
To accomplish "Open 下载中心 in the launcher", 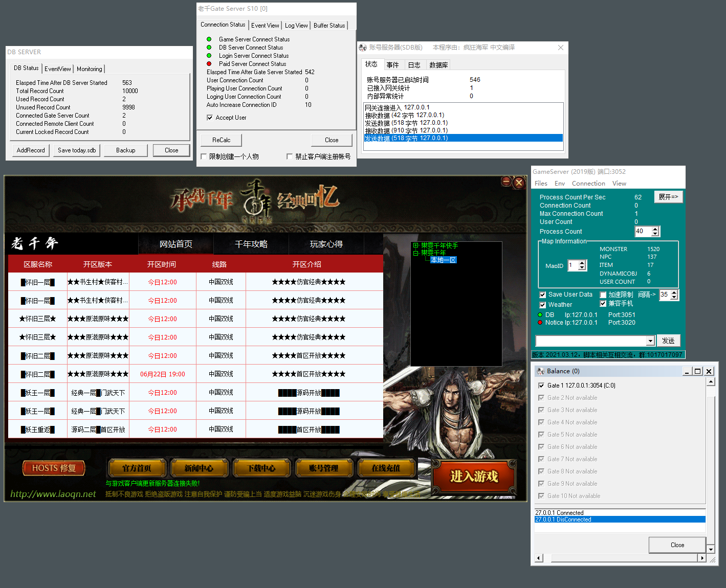I will coord(261,468).
